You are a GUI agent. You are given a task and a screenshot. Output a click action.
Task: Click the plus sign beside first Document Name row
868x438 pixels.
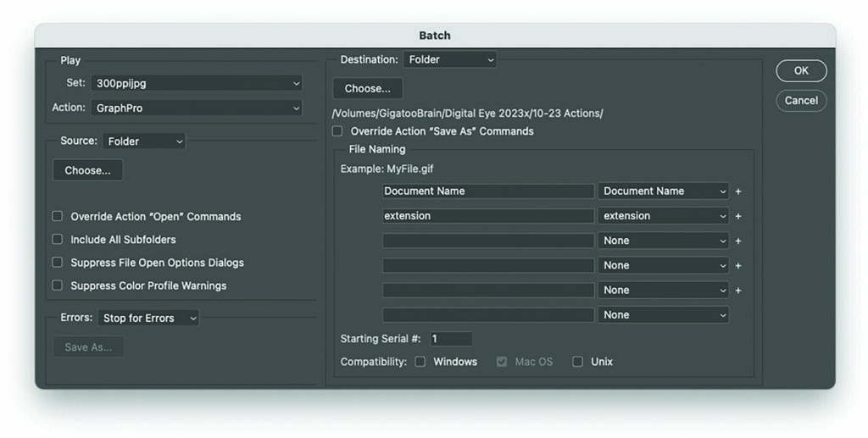coord(738,191)
